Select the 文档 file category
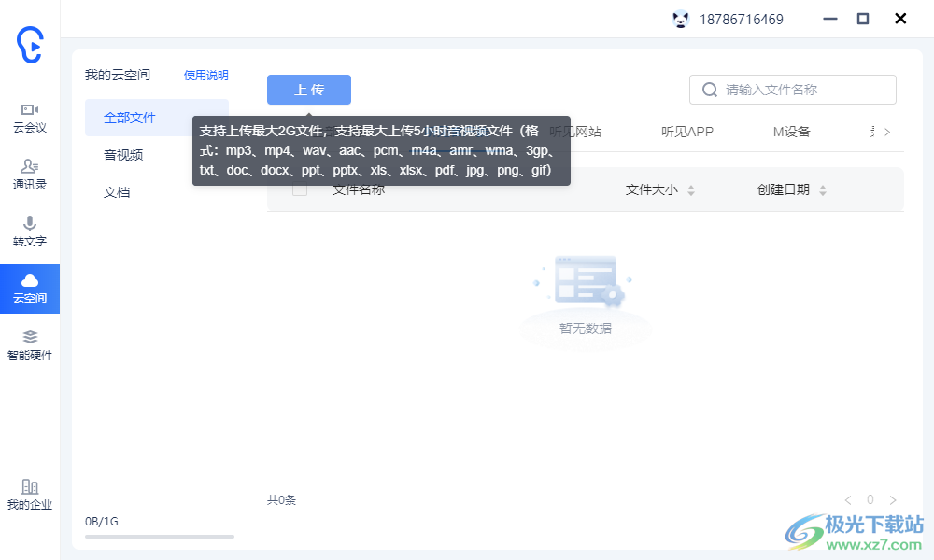The height and width of the screenshot is (560, 934). (117, 192)
